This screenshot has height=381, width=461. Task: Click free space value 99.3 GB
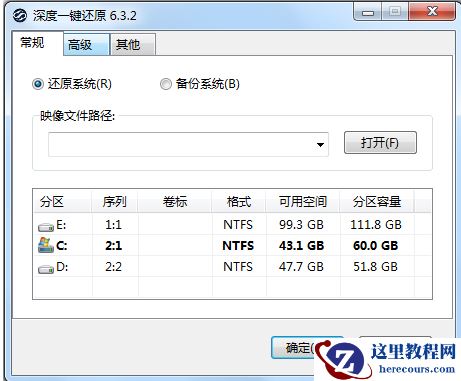pos(301,225)
